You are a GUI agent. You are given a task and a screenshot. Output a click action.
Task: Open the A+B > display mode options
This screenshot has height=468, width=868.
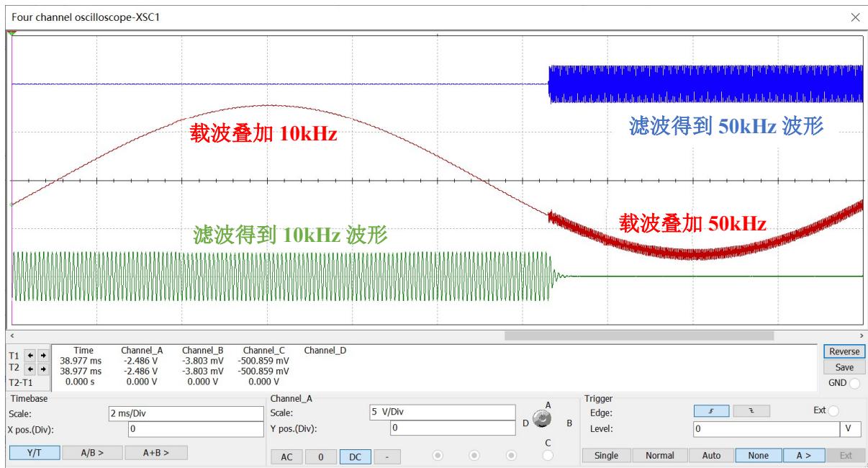[x=155, y=453]
